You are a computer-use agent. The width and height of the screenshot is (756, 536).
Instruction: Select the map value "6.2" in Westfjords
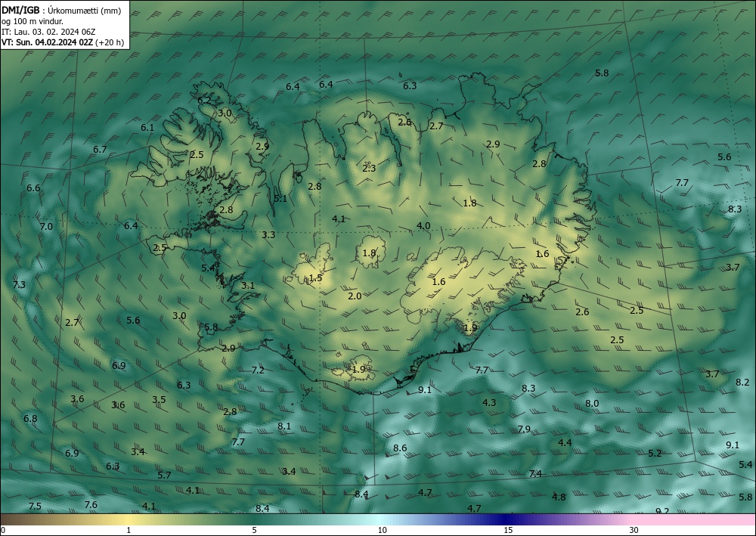click(204, 101)
